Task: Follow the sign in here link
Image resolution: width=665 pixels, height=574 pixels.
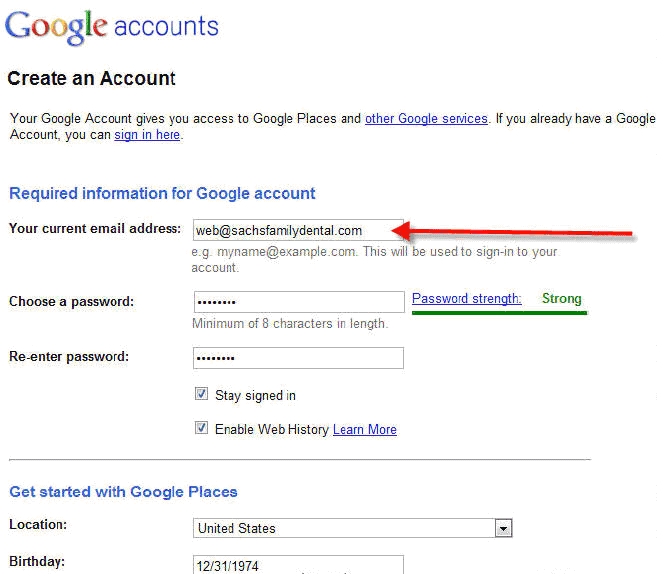Action: [147, 135]
